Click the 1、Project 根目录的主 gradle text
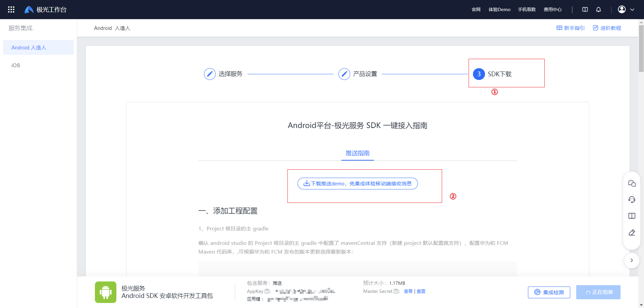This screenshot has width=644, height=308. click(x=233, y=229)
